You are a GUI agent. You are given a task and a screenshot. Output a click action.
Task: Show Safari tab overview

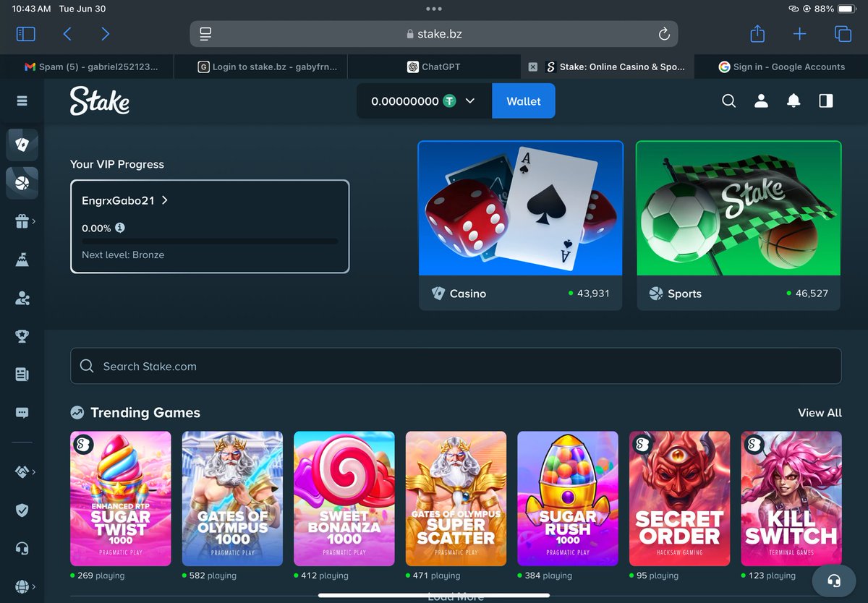tap(843, 34)
